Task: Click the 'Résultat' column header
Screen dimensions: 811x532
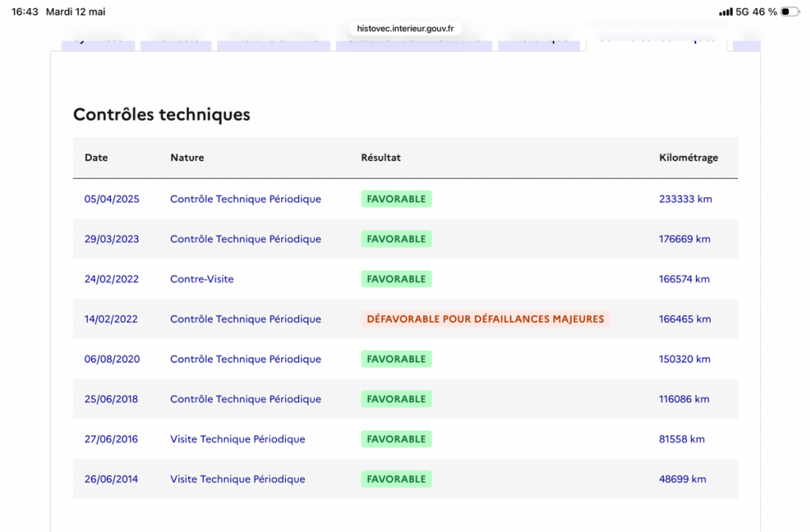Action: (381, 158)
